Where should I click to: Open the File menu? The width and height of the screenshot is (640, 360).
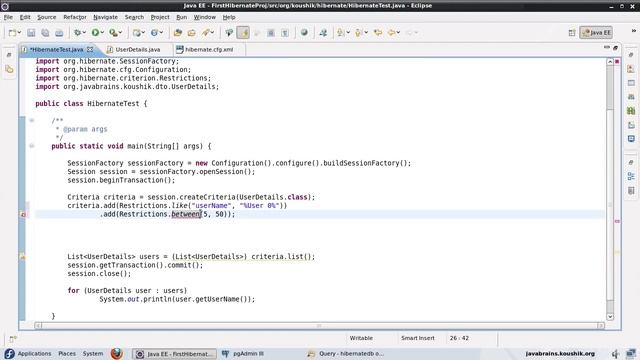click(x=8, y=17)
